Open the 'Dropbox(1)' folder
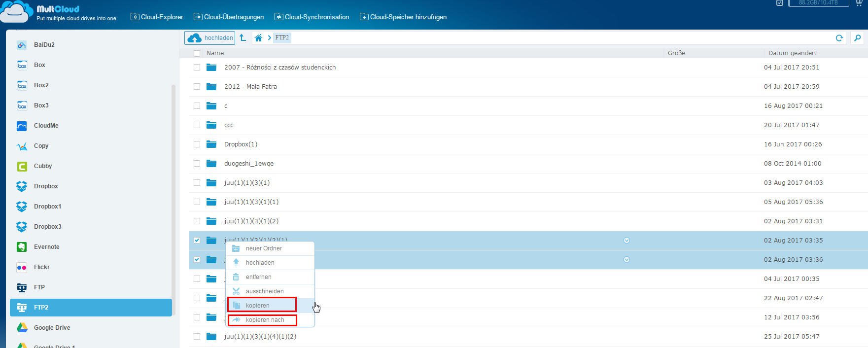Image resolution: width=868 pixels, height=348 pixels. (x=241, y=144)
